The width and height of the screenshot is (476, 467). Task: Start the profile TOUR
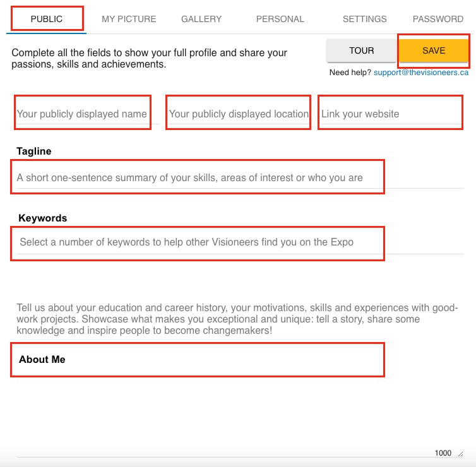[362, 50]
